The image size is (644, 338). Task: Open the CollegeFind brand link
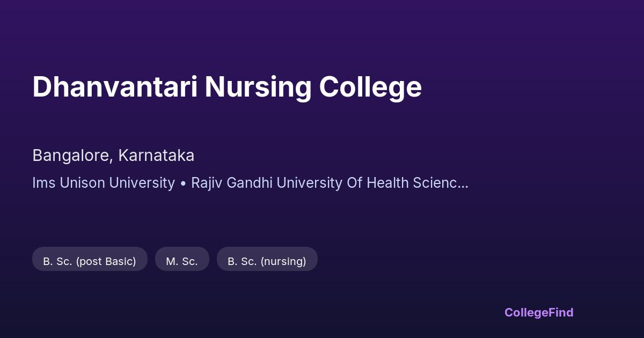[x=539, y=312]
